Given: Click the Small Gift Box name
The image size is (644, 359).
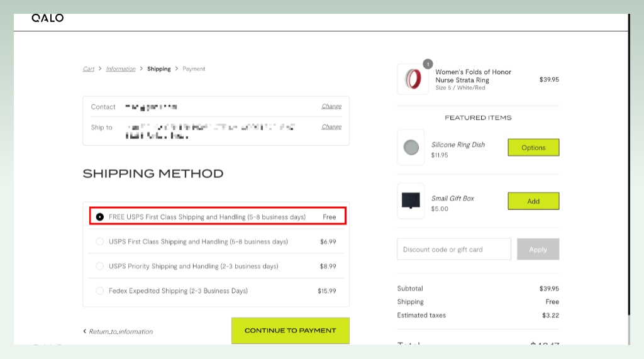Looking at the screenshot, I should (x=453, y=199).
